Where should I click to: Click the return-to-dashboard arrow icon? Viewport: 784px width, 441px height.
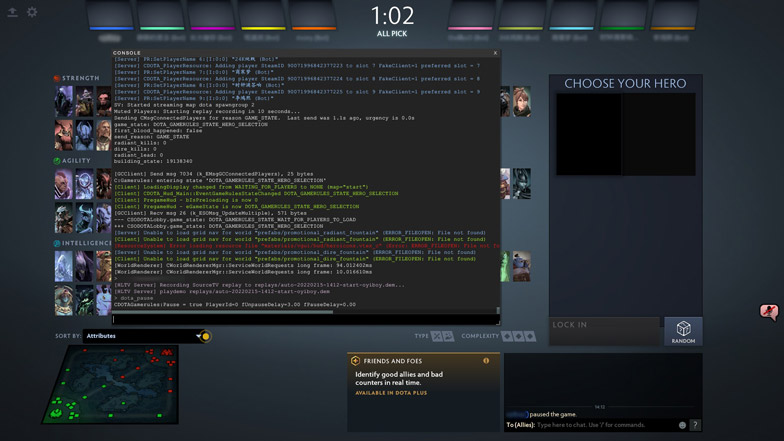(x=12, y=12)
